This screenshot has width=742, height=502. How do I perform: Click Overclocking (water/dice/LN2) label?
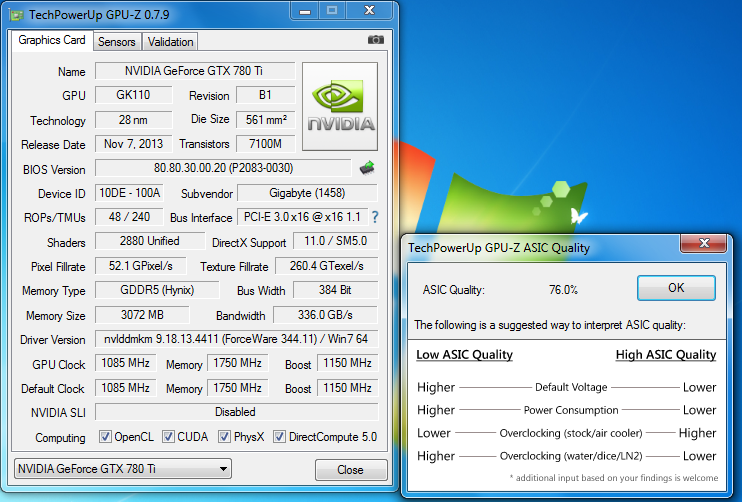571,456
